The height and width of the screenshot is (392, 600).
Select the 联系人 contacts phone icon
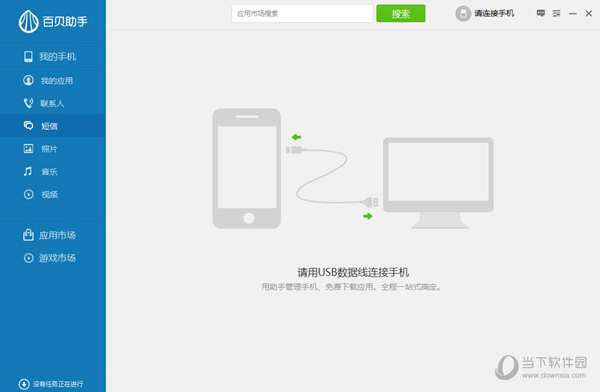(x=28, y=103)
